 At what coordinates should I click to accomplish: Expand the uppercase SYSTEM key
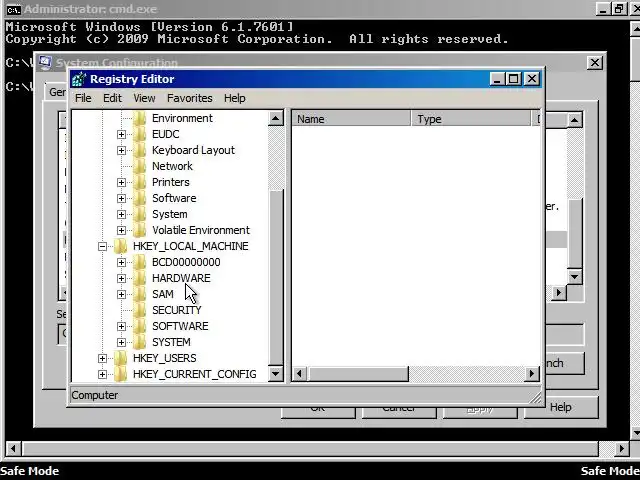click(x=121, y=342)
